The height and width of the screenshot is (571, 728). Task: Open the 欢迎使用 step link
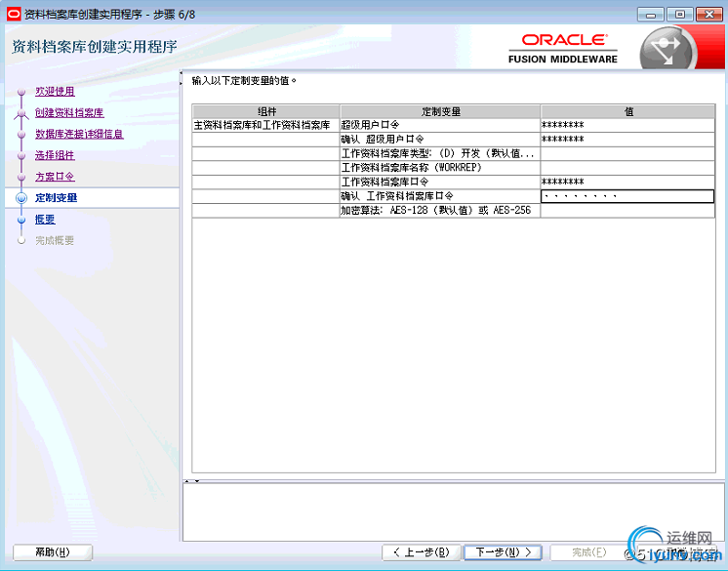pyautogui.click(x=55, y=92)
